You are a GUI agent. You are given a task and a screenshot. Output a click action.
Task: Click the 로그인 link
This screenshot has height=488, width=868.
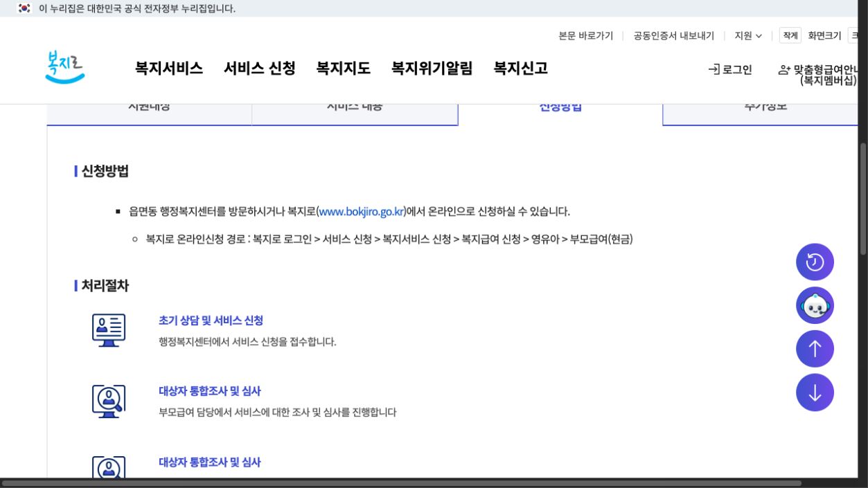coord(737,69)
